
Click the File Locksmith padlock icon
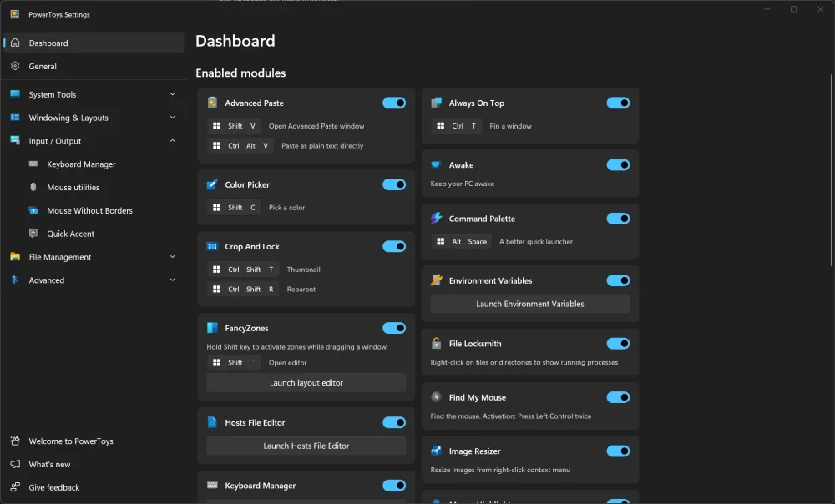click(436, 343)
